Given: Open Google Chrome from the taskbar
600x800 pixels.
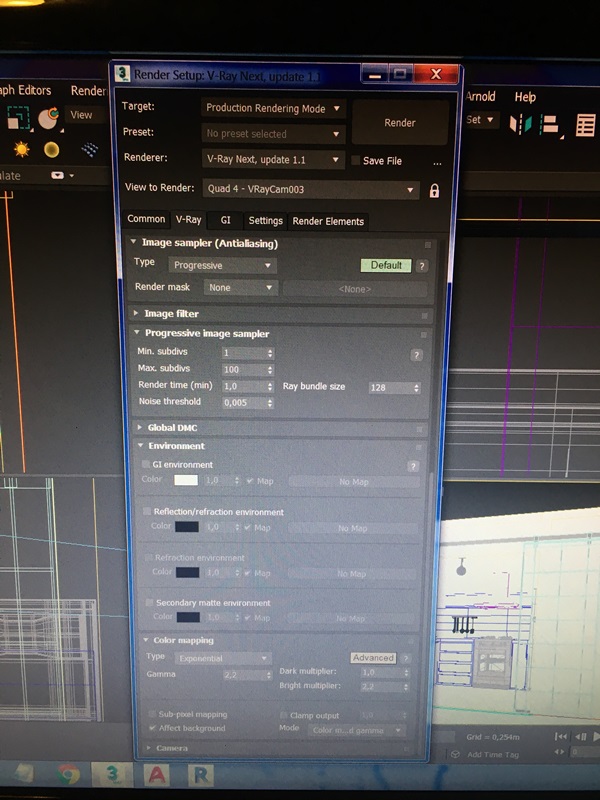Looking at the screenshot, I should 68,774.
